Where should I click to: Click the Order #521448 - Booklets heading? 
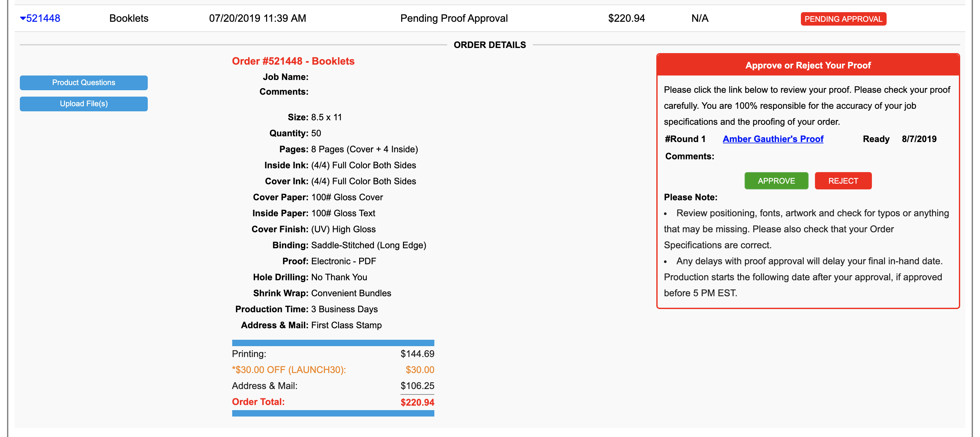[x=293, y=61]
